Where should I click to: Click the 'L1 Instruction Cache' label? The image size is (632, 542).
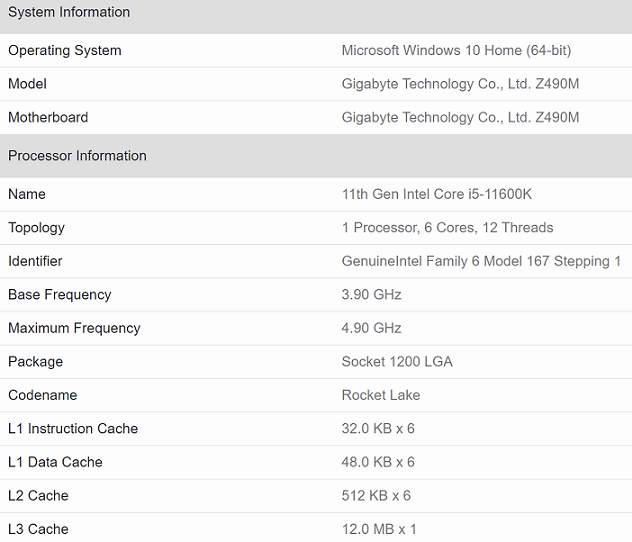click(x=73, y=428)
